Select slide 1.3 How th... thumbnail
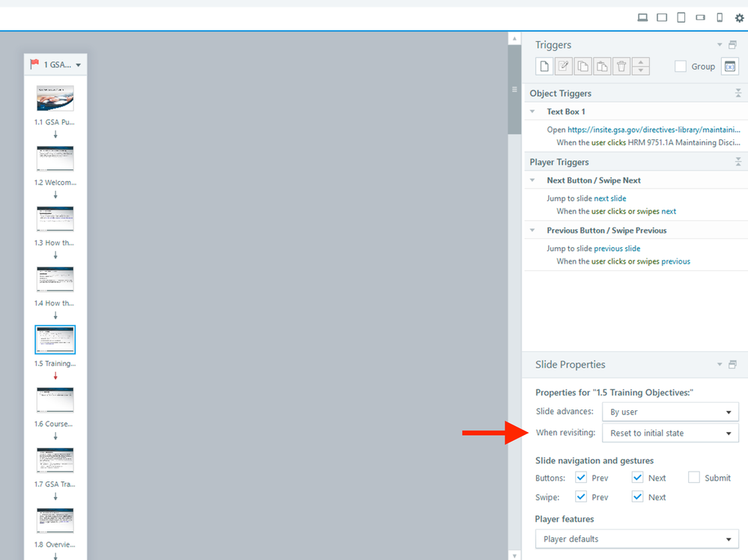This screenshot has width=748, height=560. (55, 219)
